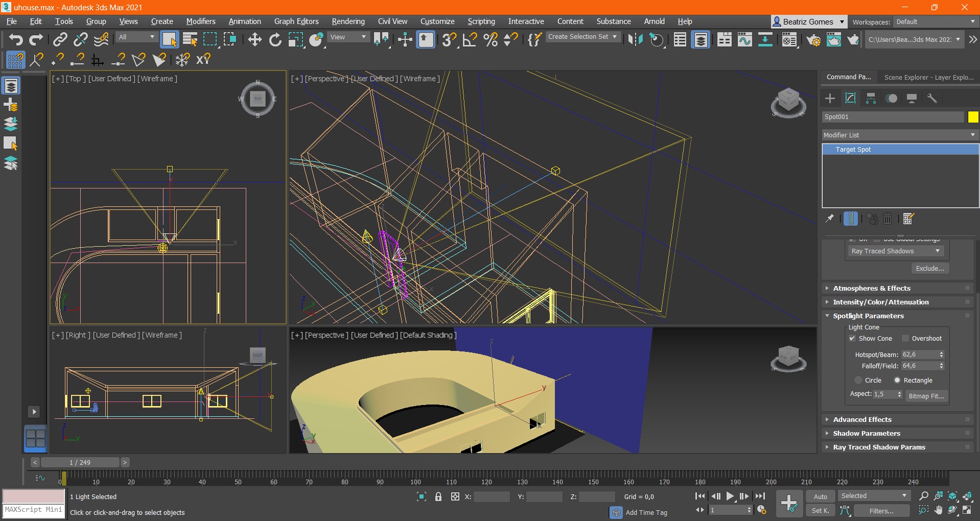The height and width of the screenshot is (521, 980).
Task: Toggle Auto Key mode
Action: coord(820,496)
